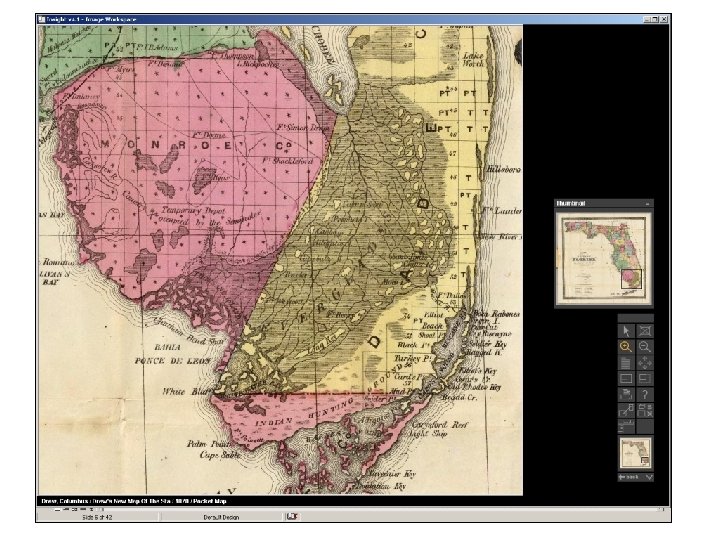Image resolution: width=720 pixels, height=540 pixels.
Task: Activate the zoom out magnifier tool
Action: [645, 347]
